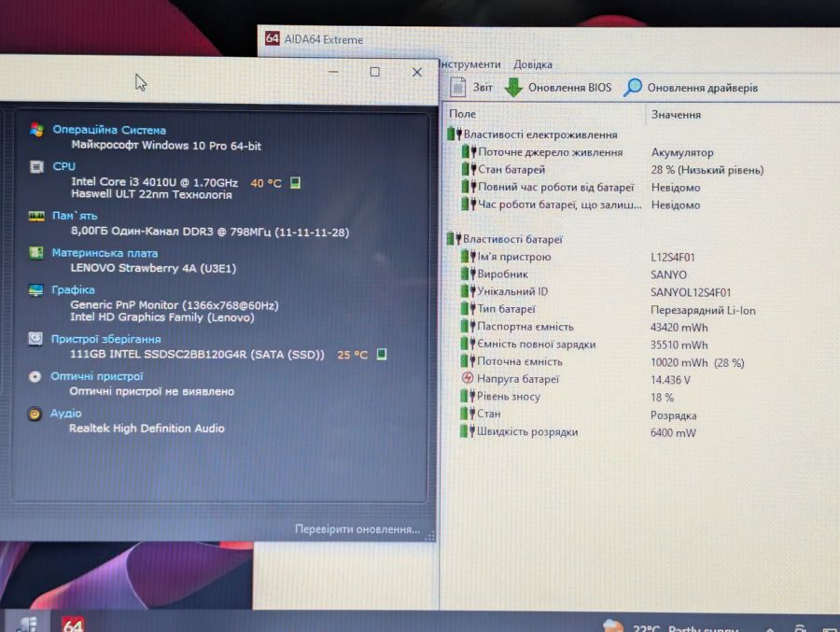Click the Оновлення драйверів magnifier icon

click(633, 88)
